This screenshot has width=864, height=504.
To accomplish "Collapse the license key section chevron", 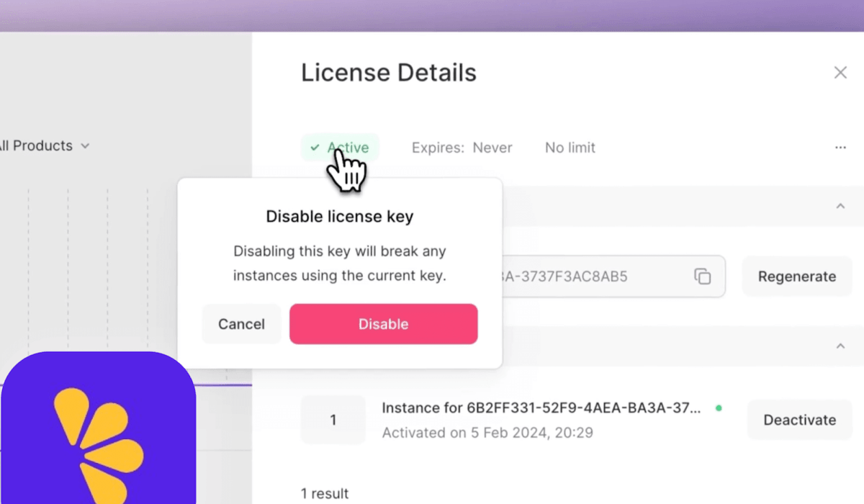I will 840,207.
